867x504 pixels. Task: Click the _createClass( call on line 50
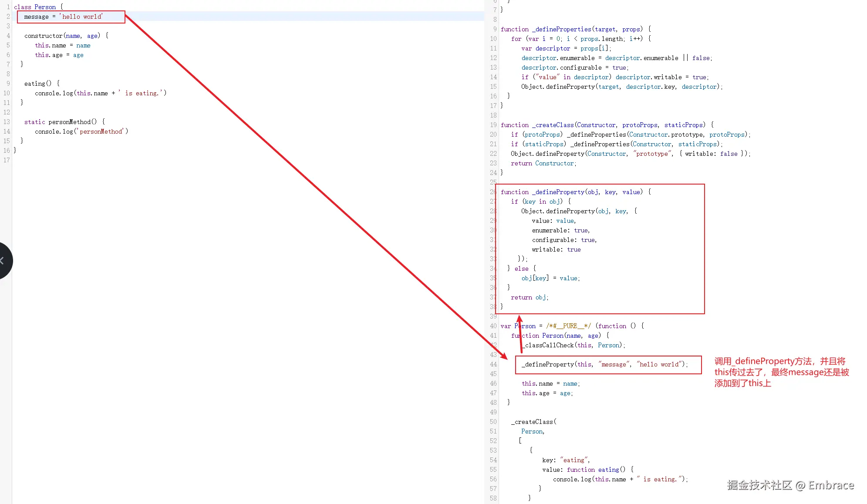[x=533, y=422]
